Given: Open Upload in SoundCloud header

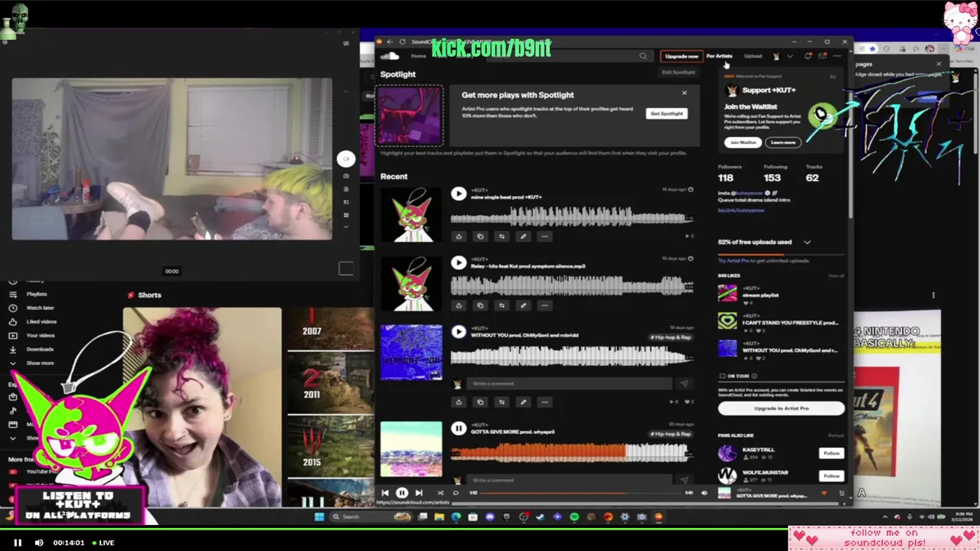Looking at the screenshot, I should click(x=753, y=56).
